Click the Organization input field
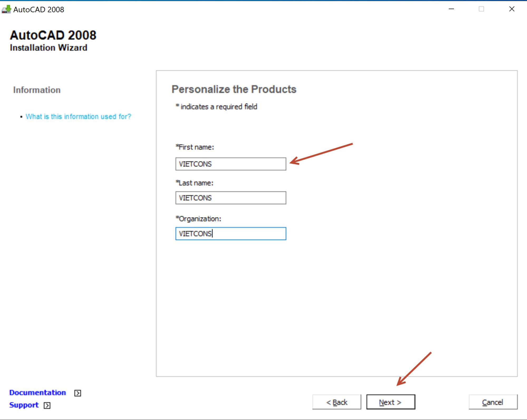This screenshot has width=527, height=420. coord(231,234)
